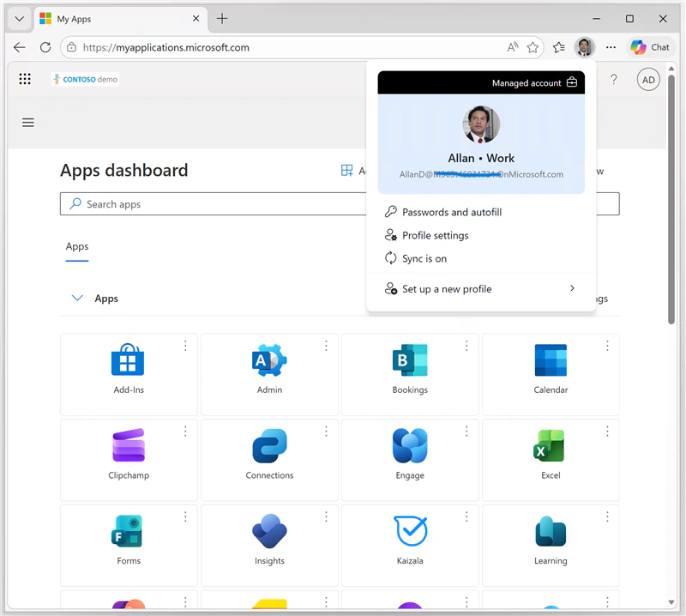
Task: Expand the new profile submenu arrow
Action: point(572,288)
